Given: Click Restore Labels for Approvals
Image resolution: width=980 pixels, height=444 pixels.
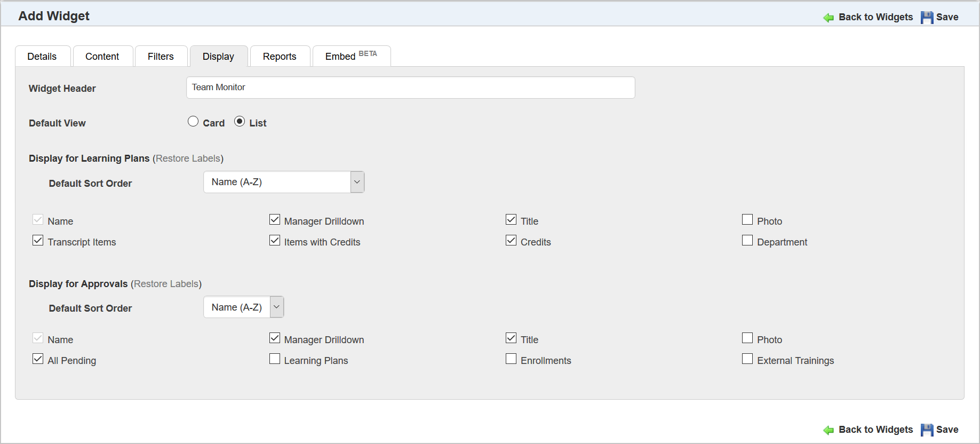Looking at the screenshot, I should [166, 284].
